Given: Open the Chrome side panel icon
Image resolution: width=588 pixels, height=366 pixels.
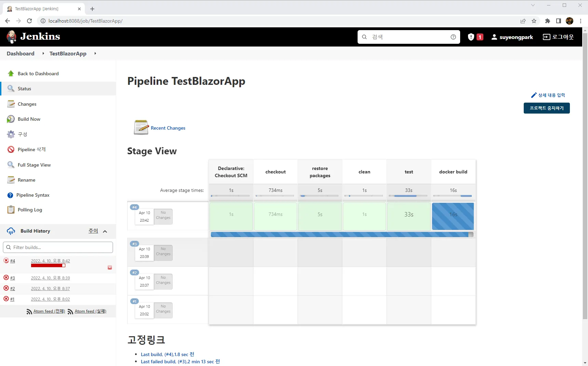Looking at the screenshot, I should [559, 21].
